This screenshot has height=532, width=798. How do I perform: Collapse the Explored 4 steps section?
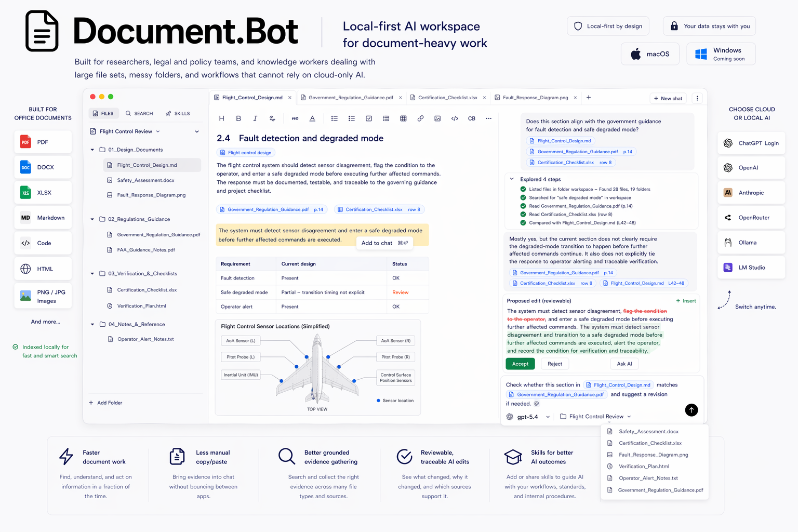coord(512,179)
